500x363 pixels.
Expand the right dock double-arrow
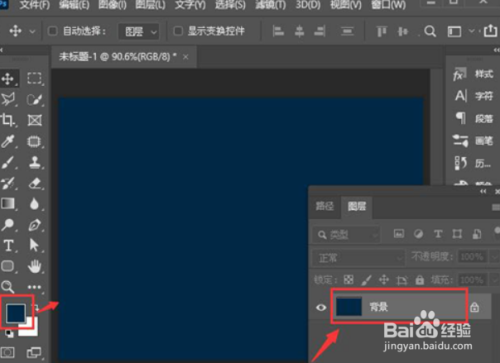point(496,50)
